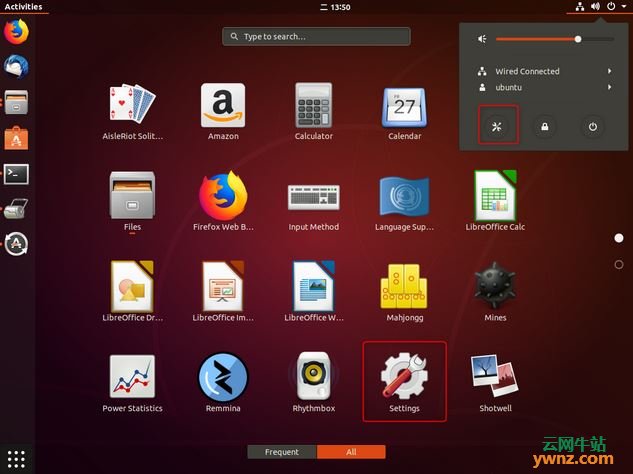
Task: Click the lock screen button in the system menu
Action: (x=545, y=127)
